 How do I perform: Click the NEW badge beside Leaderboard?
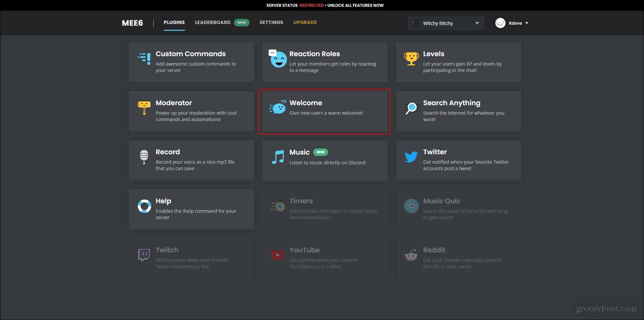[x=242, y=23]
